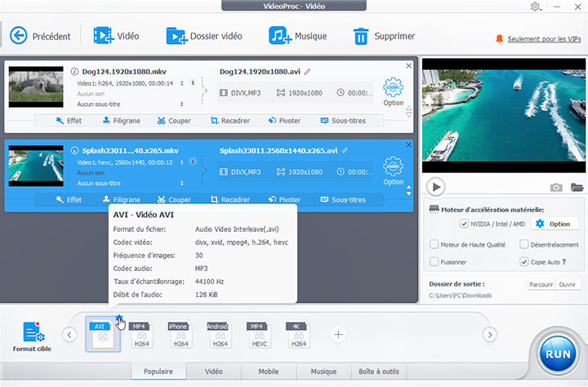Viewport: 588px width, 387px height.
Task: Expand subtitle selector for Dog124
Action: (x=182, y=104)
